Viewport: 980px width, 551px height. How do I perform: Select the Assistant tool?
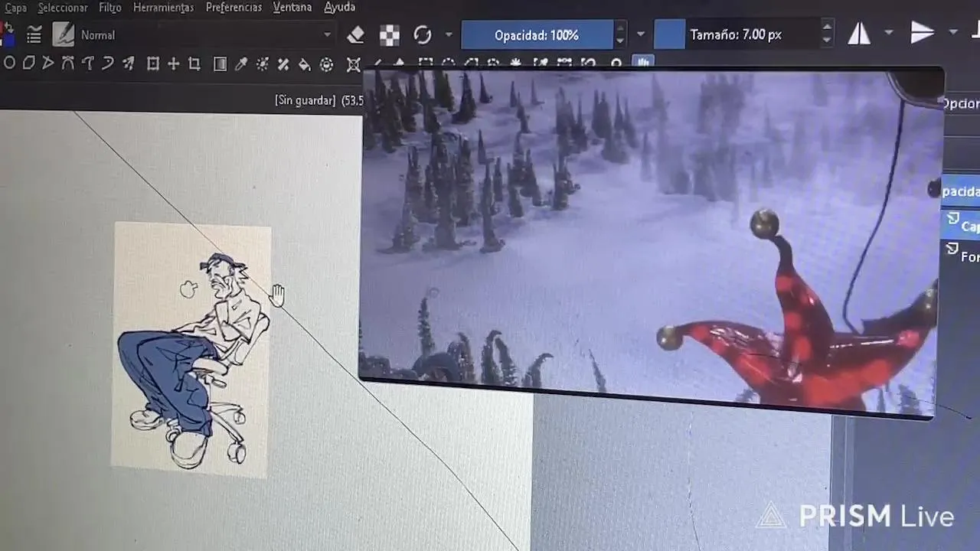coord(353,64)
